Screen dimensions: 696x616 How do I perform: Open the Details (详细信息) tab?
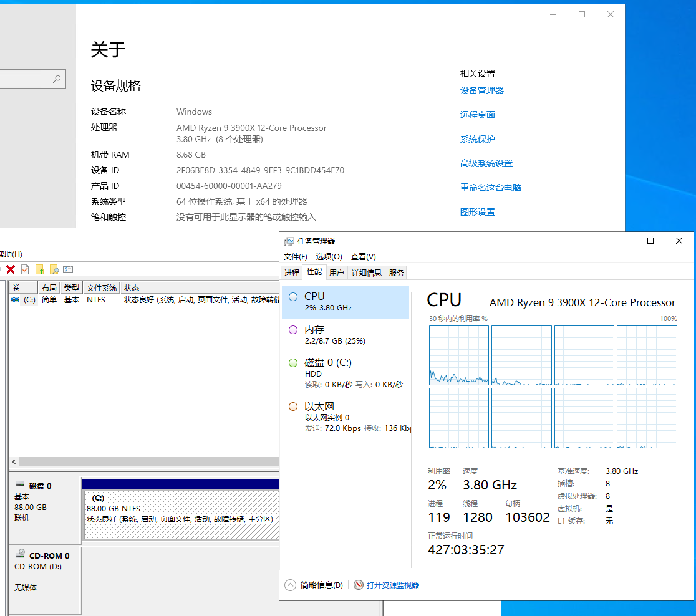[366, 272]
